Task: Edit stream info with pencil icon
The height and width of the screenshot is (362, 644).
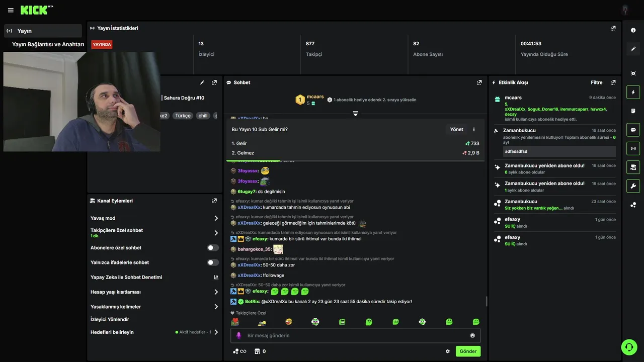Action: tap(202, 82)
